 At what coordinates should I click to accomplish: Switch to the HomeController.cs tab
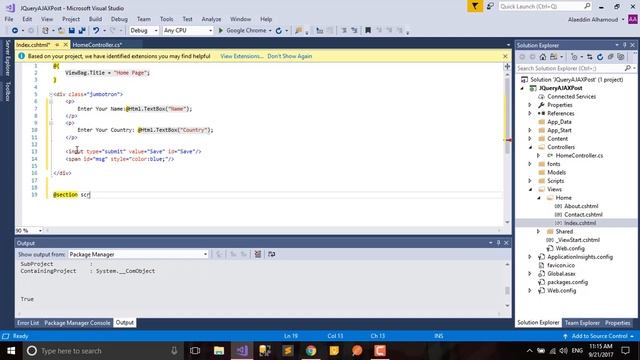tap(97, 45)
